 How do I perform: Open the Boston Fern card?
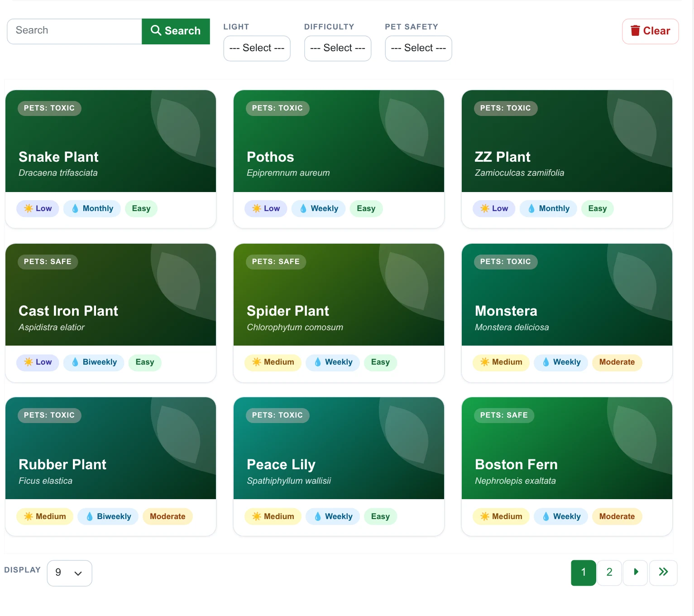click(x=567, y=467)
